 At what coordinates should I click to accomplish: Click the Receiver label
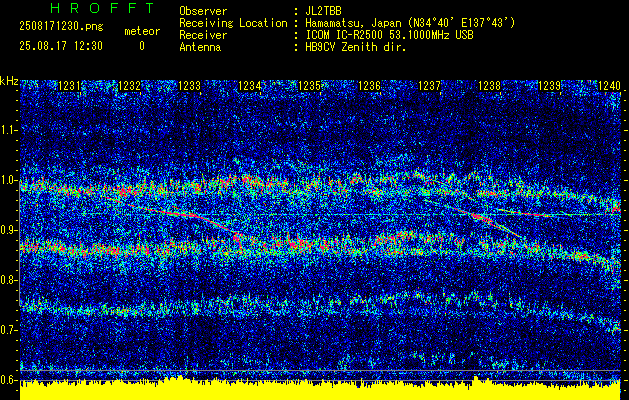(x=203, y=35)
